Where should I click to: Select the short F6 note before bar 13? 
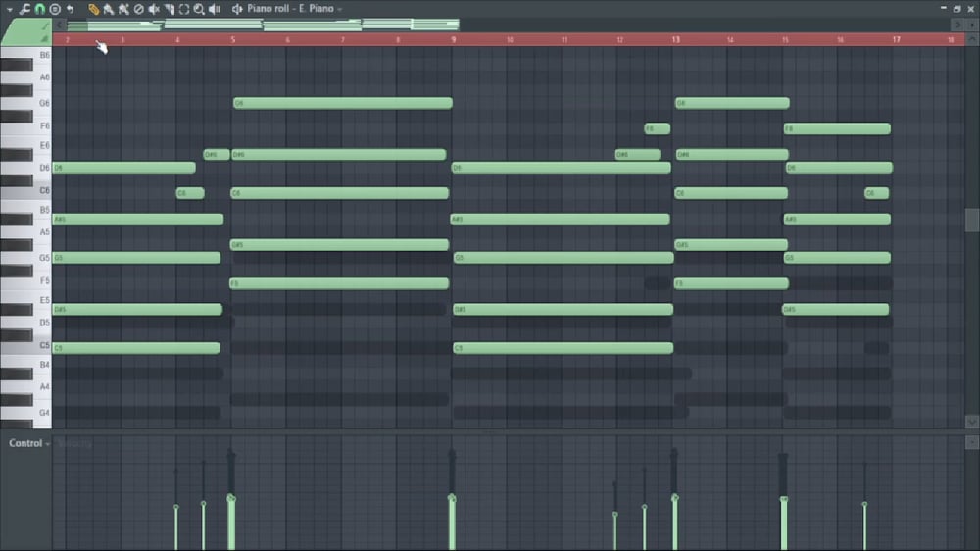[x=657, y=128]
